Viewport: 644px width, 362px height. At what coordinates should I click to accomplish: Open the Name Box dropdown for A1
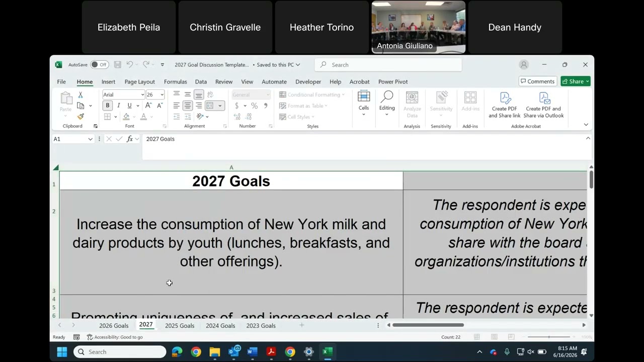pos(90,139)
